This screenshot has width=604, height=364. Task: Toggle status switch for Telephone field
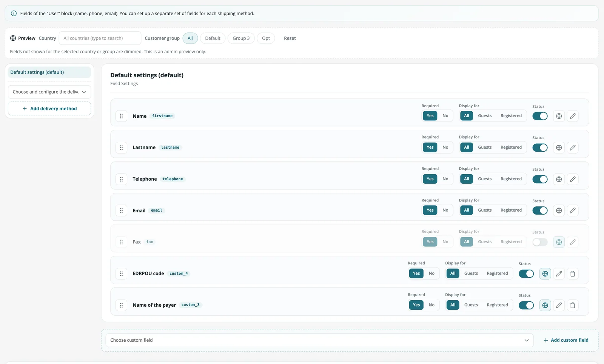[x=540, y=179]
